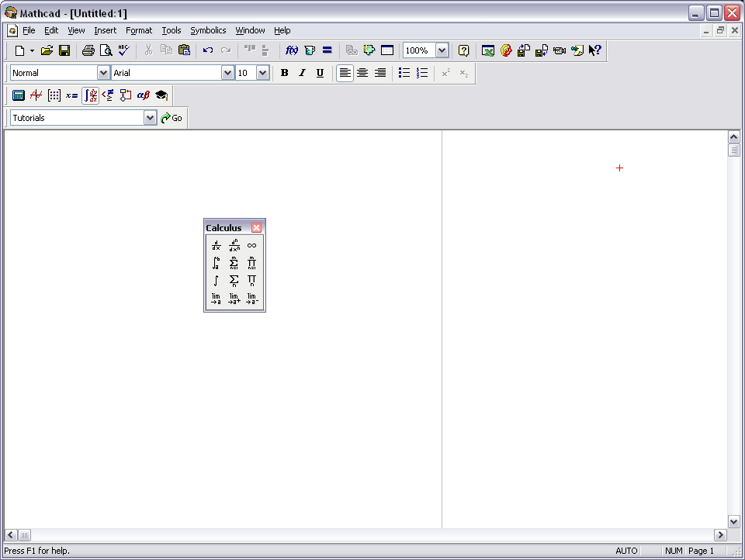Create a new worksheet
Image resolution: width=745 pixels, height=560 pixels.
coord(19,50)
